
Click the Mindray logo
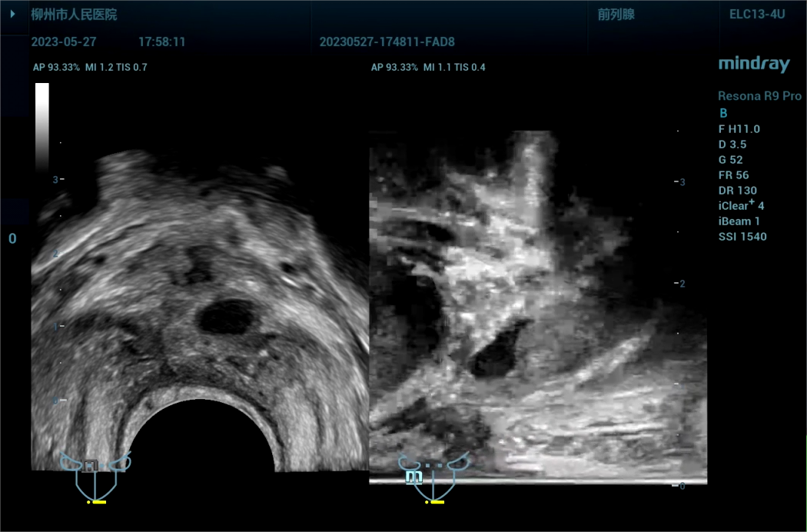pyautogui.click(x=754, y=65)
